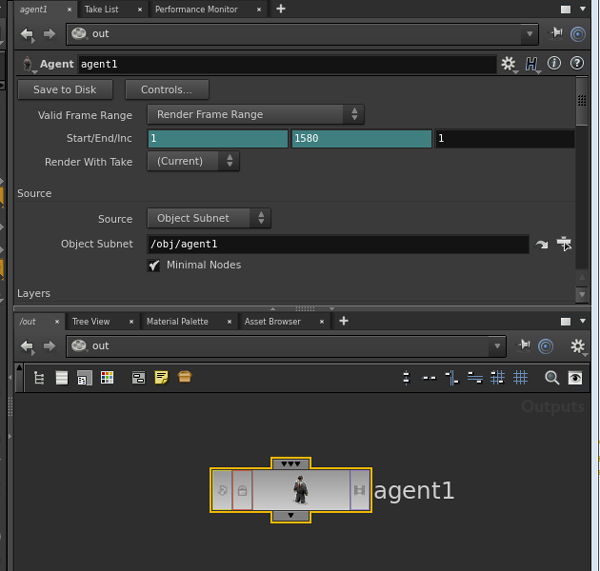Open the help question mark icon
600x571 pixels.
(x=577, y=63)
